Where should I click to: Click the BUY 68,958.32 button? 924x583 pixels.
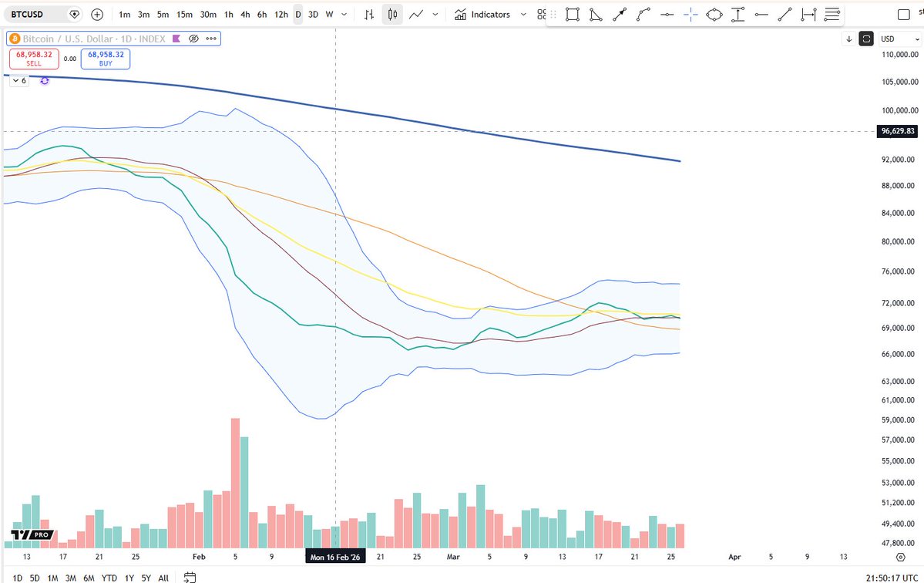(105, 58)
